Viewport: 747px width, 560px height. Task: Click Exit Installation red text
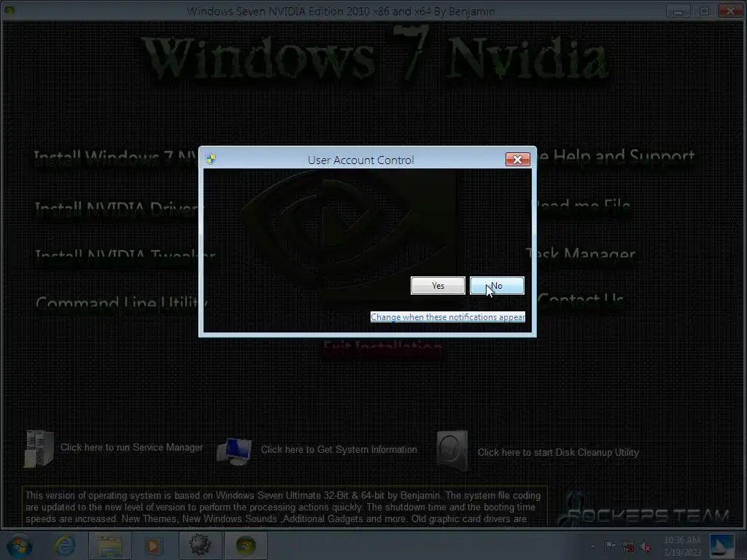(x=383, y=349)
